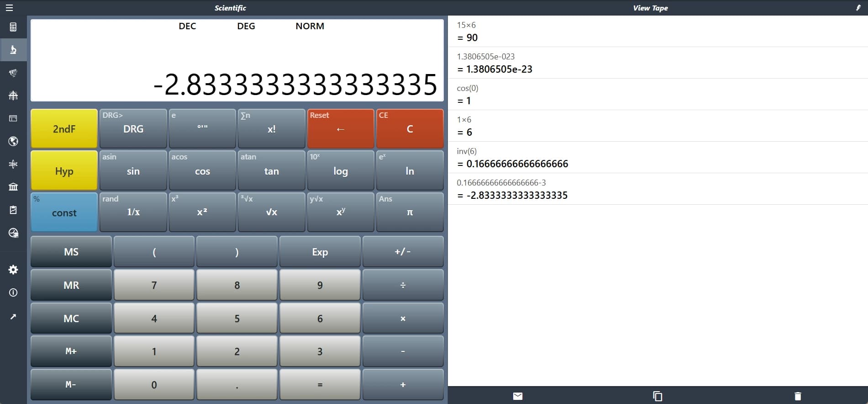
Task: Click the cos function key
Action: [202, 170]
